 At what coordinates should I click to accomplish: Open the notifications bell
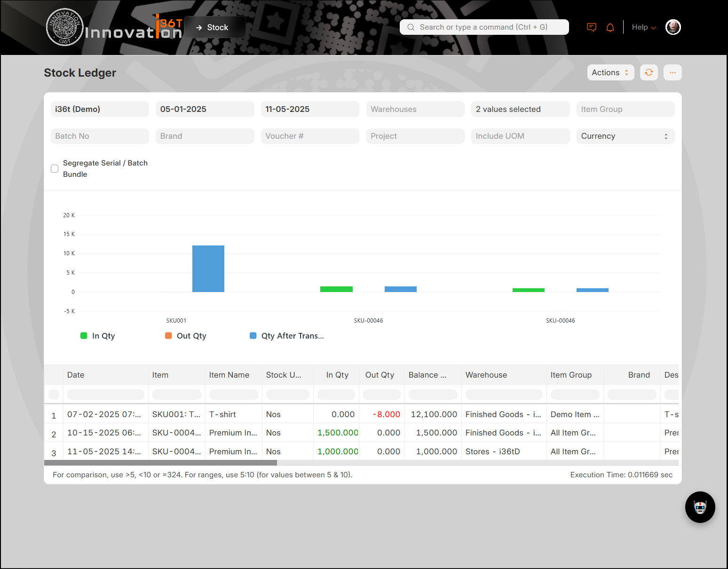610,27
